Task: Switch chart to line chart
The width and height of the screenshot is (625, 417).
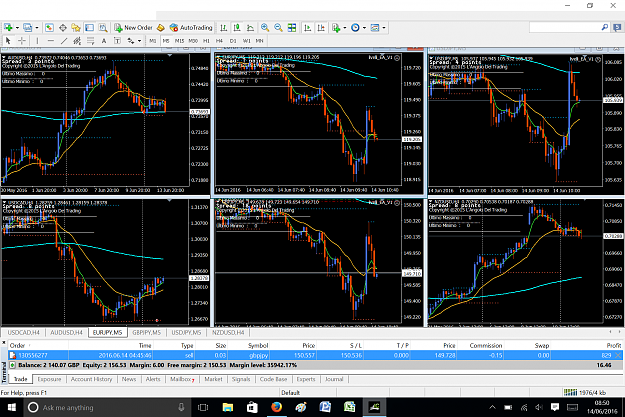Action: pos(250,28)
